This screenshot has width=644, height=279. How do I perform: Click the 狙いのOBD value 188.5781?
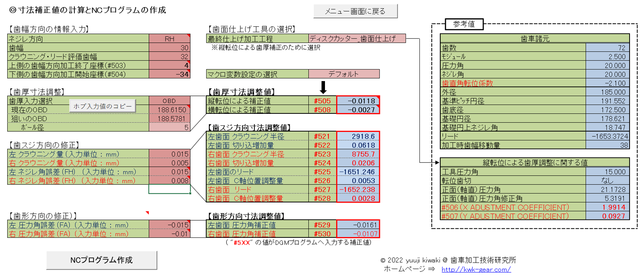click(169, 118)
